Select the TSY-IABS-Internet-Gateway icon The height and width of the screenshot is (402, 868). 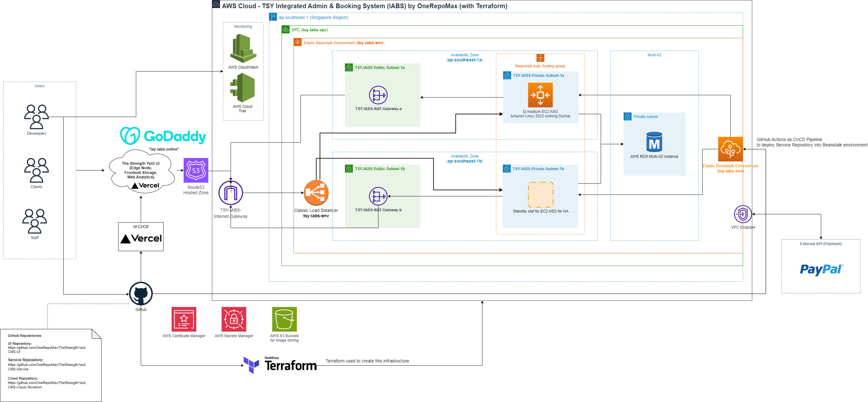coord(231,192)
